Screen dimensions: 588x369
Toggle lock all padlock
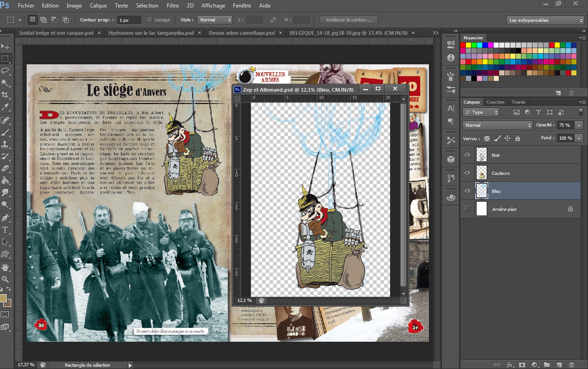518,138
